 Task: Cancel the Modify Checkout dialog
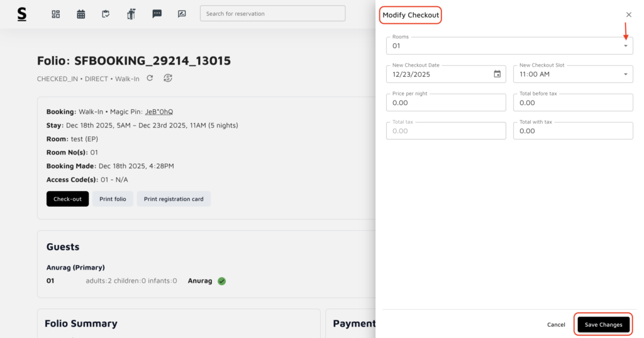(x=556, y=325)
